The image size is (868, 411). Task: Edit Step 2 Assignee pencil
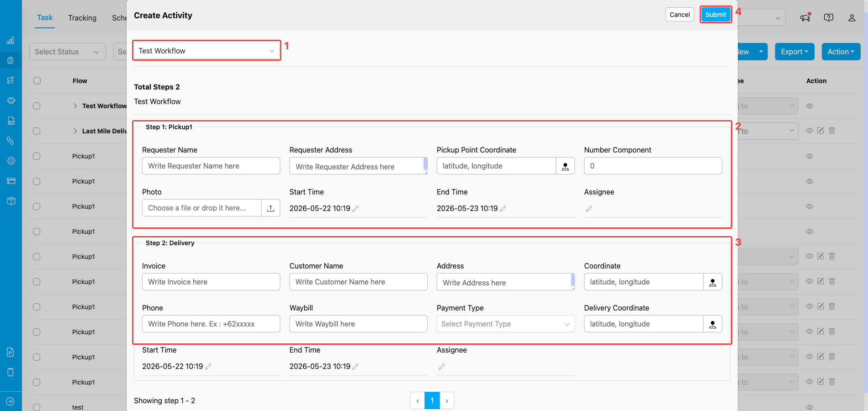pos(441,367)
